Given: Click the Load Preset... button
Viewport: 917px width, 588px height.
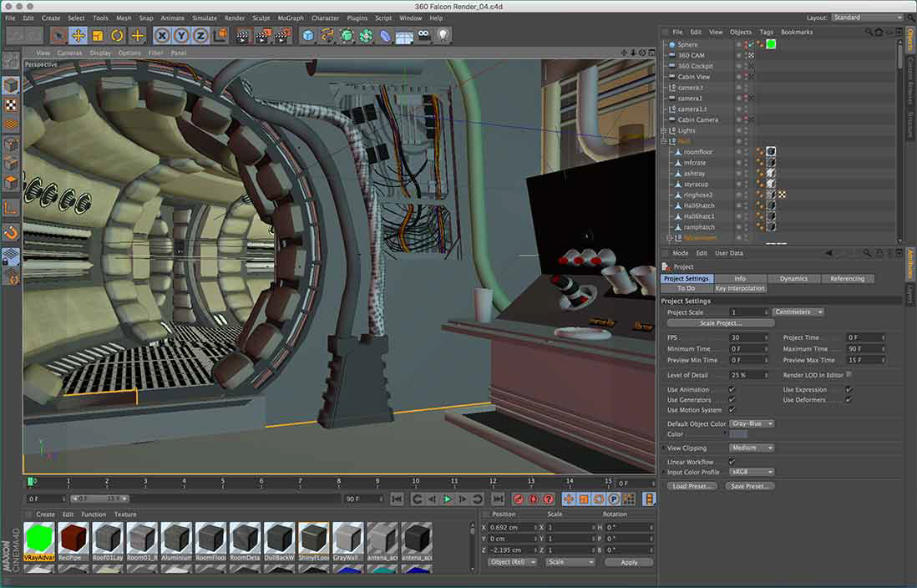Looking at the screenshot, I should (692, 486).
